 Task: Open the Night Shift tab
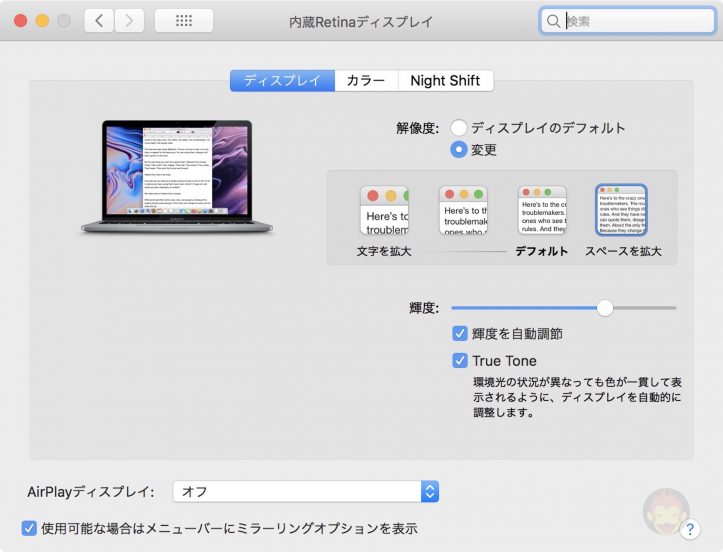pyautogui.click(x=445, y=81)
